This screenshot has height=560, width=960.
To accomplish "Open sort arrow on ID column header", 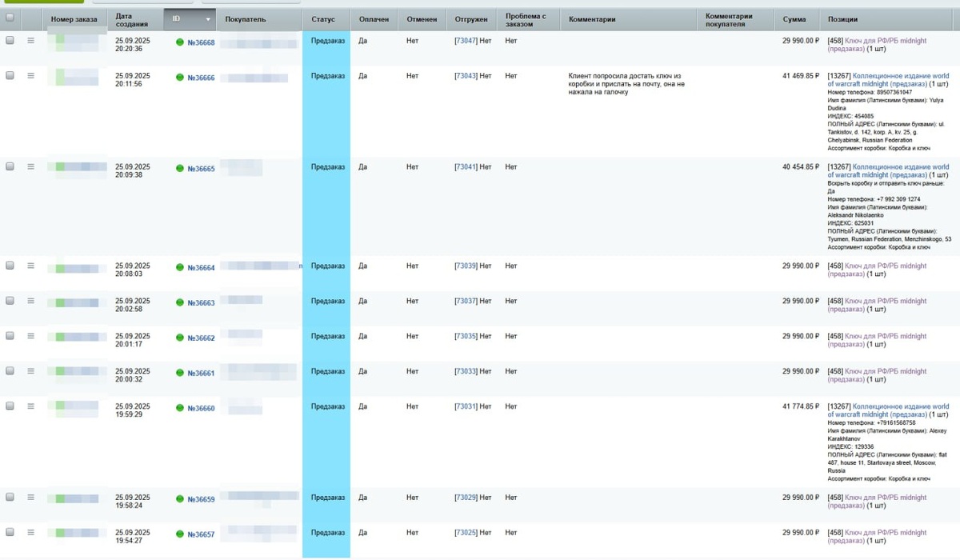I will pos(208,19).
